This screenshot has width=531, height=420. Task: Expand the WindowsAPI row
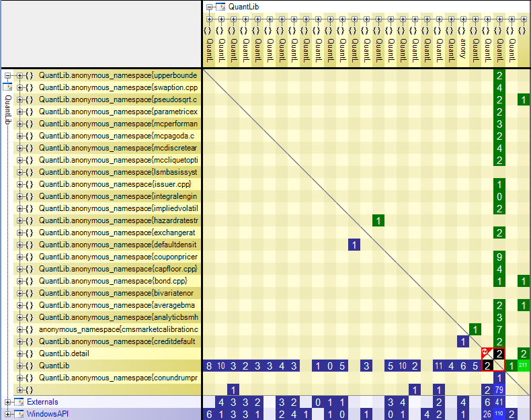point(7,414)
